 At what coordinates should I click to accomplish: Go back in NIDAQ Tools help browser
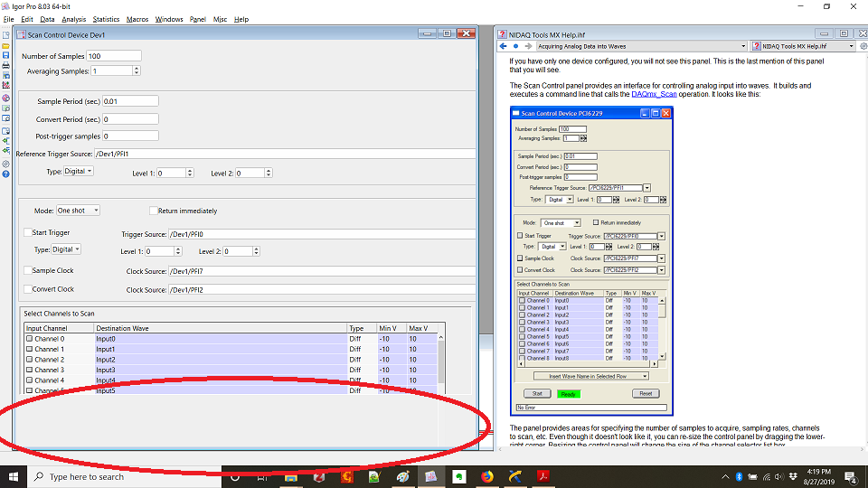click(x=503, y=46)
